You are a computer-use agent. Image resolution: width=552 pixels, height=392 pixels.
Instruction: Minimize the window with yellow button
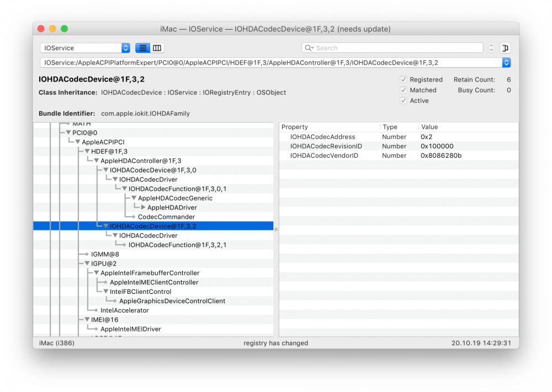(52, 29)
